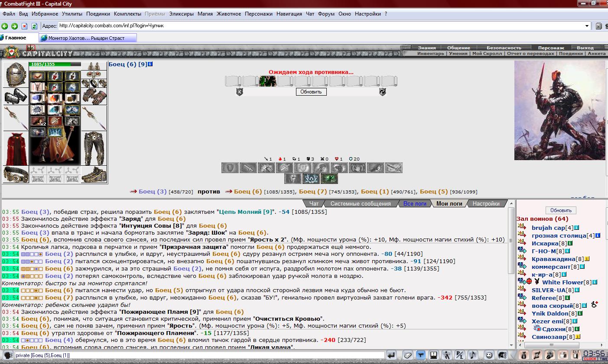Open Отчет о переводах link

(530, 54)
